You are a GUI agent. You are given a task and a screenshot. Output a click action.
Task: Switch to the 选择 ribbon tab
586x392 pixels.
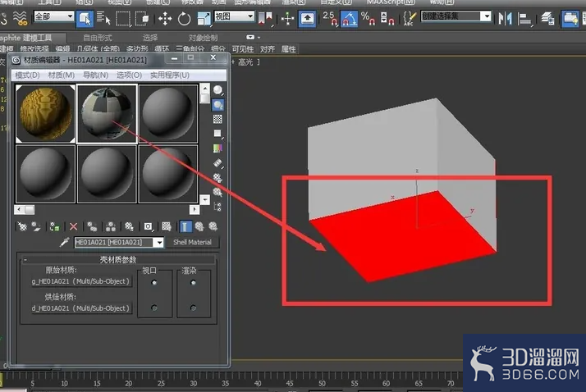(150, 38)
